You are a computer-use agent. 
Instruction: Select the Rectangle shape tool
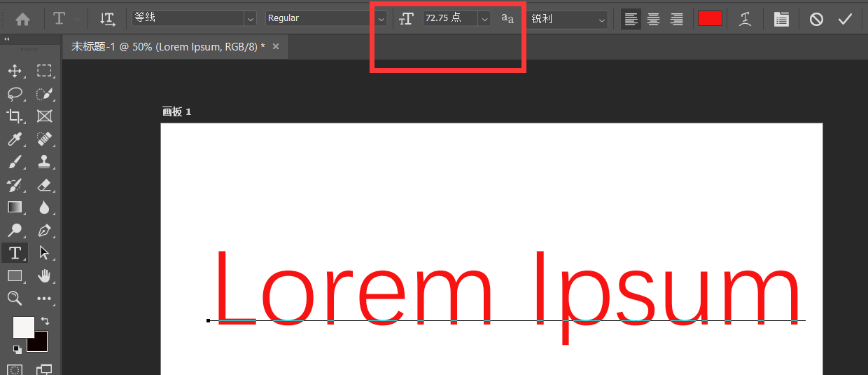pos(15,275)
